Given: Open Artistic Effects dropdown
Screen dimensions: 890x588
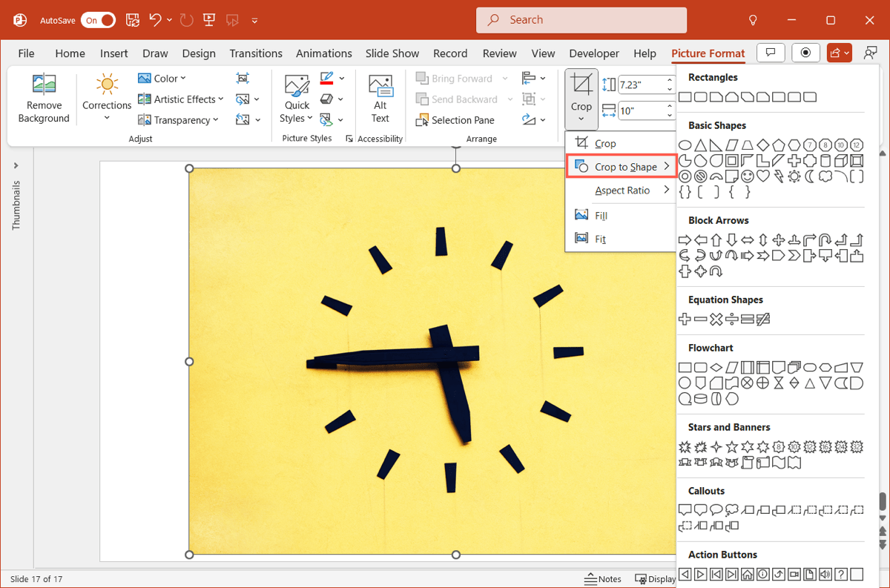Looking at the screenshot, I should point(180,99).
